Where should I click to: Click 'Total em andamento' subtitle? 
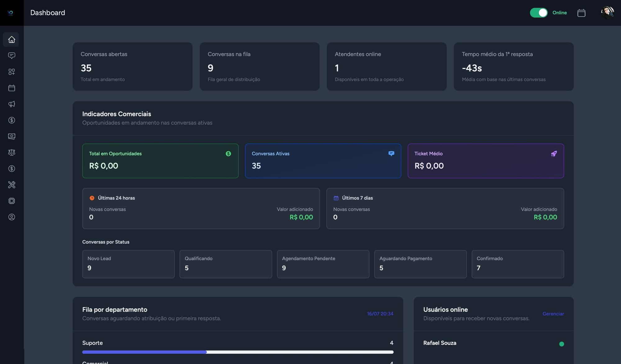tap(102, 79)
